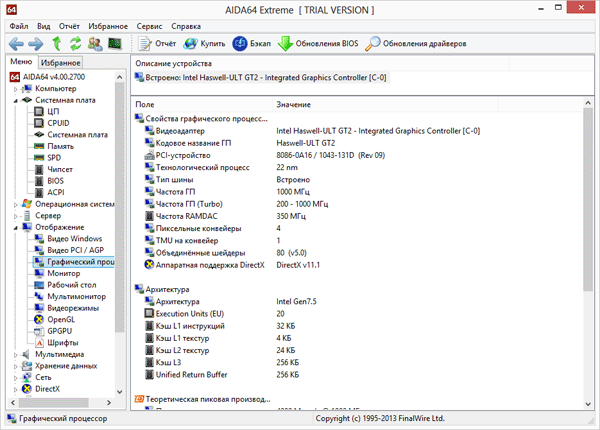Click Обновления BIOS toolbar button
600x430 pixels.
[318, 44]
